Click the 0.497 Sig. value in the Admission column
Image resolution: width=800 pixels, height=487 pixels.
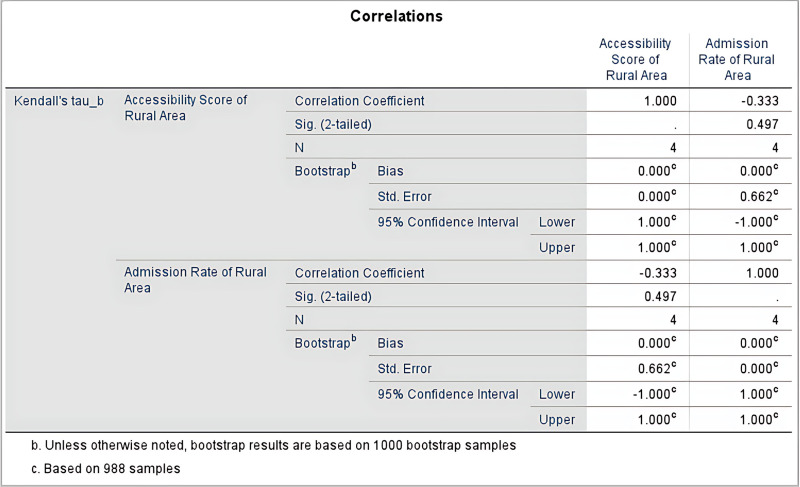point(762,124)
